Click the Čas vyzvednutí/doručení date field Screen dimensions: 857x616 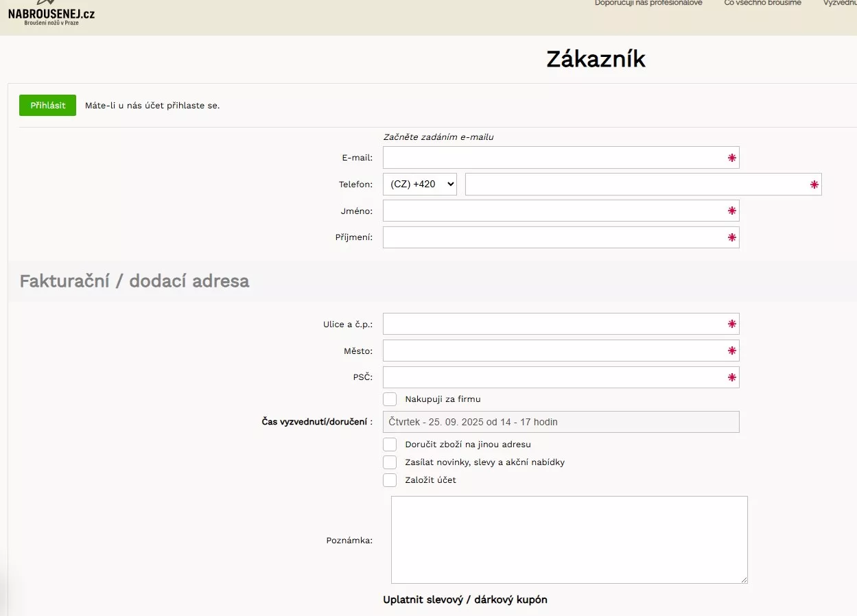coord(561,422)
